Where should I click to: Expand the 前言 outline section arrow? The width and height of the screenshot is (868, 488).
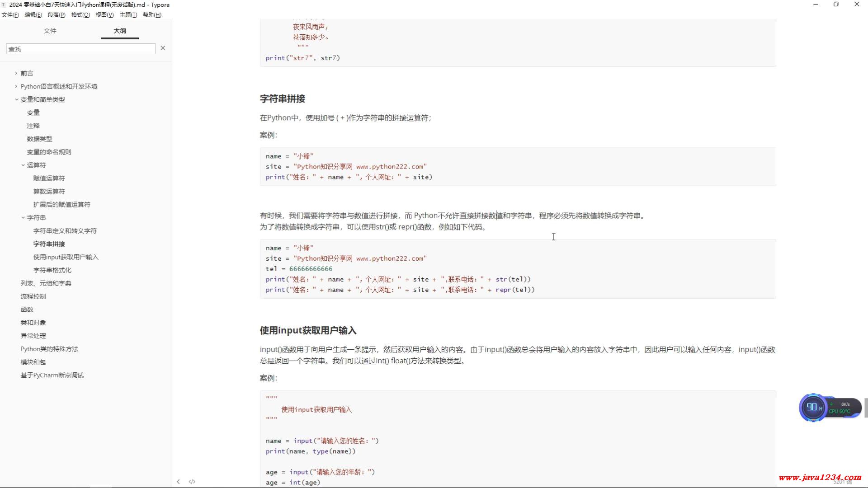point(16,73)
